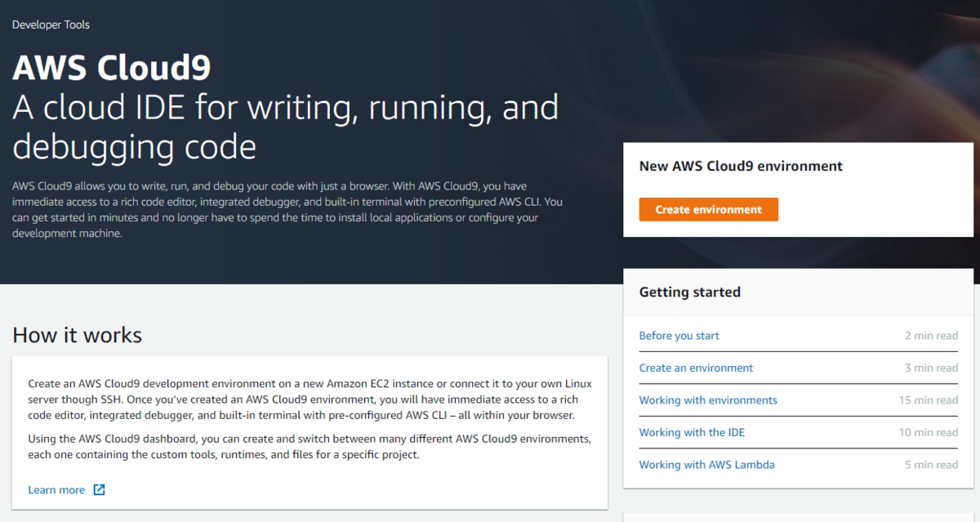Click the tagline about a cloud IDE
Viewport: 980px width, 522px height.
pyautogui.click(x=286, y=127)
